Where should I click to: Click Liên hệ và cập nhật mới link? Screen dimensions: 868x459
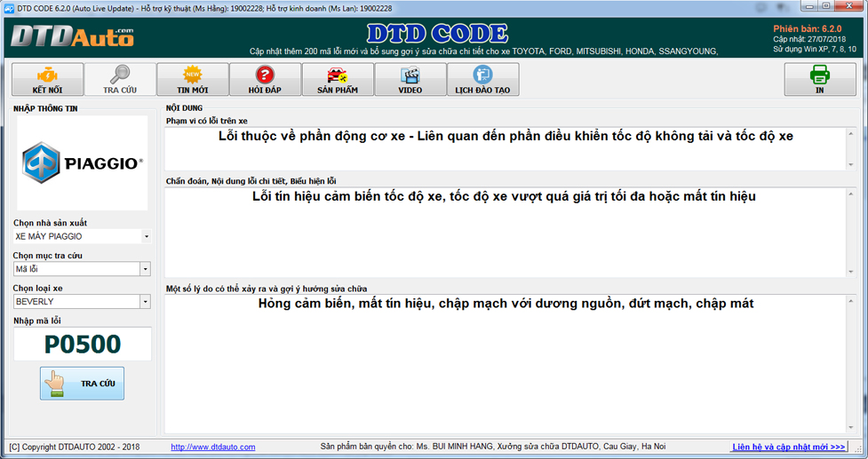tap(788, 447)
